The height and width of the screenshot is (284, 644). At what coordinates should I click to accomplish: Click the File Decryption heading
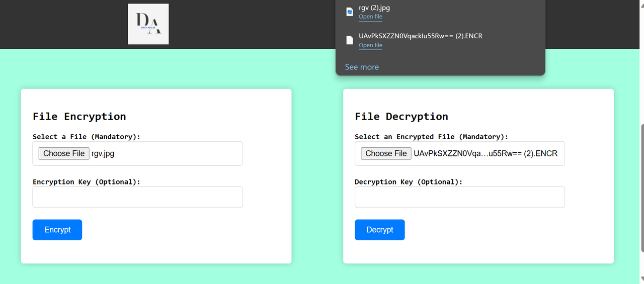point(401,117)
